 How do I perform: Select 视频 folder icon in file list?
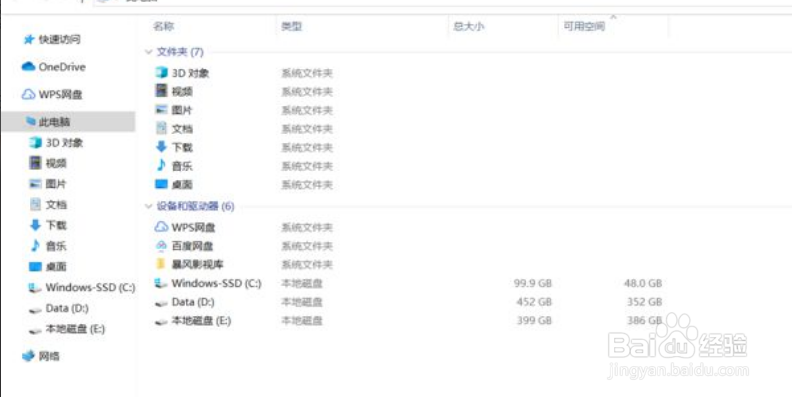161,91
